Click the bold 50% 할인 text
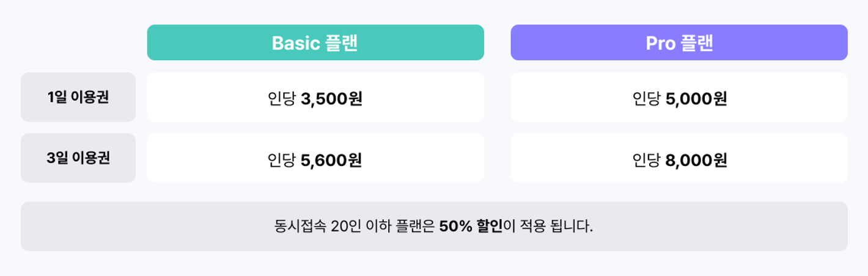 (471, 227)
